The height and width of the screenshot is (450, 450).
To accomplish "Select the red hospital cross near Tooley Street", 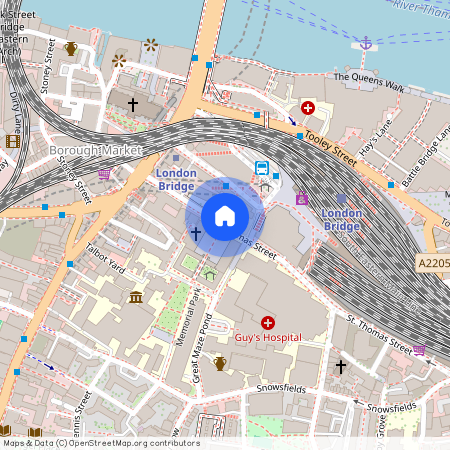I will coord(308,108).
